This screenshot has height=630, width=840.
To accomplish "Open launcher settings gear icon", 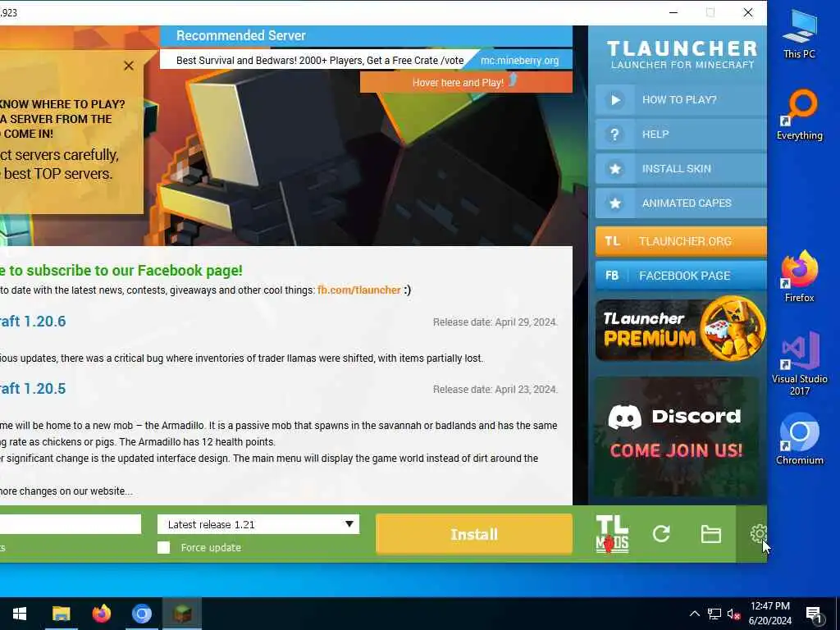I will (758, 533).
